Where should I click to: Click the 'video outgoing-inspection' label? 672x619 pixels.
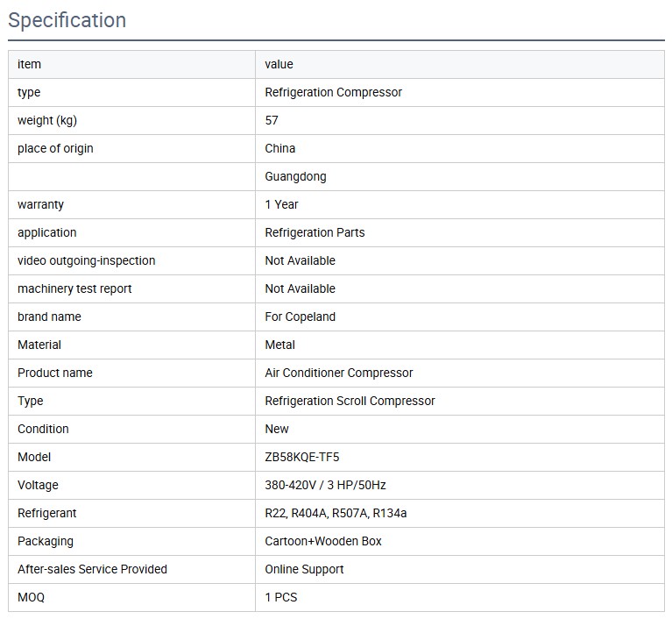coord(86,260)
